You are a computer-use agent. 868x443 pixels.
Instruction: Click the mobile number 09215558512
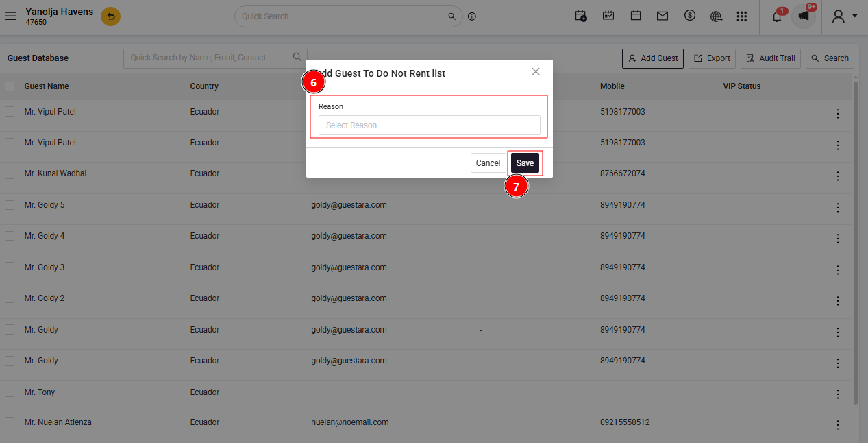point(625,422)
